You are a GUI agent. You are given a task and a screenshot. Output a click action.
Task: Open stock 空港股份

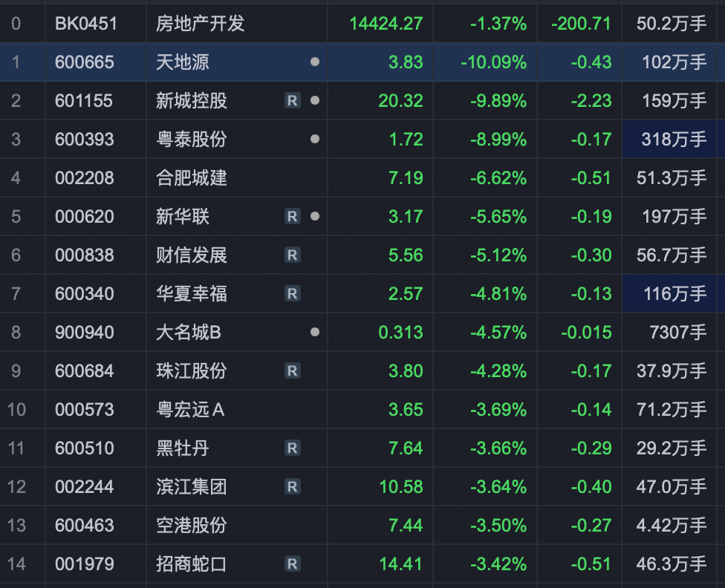192,525
